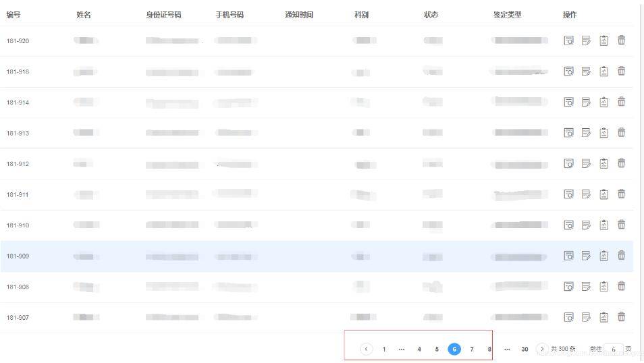Image resolution: width=644 pixels, height=363 pixels.
Task: Inspect record 181-911 with the magnifier icon
Action: 568,194
